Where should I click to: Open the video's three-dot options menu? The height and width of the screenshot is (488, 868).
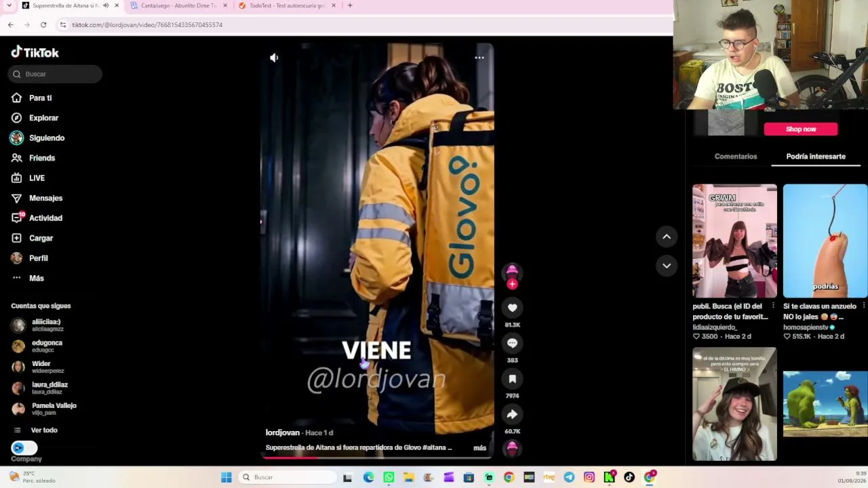[x=479, y=58]
